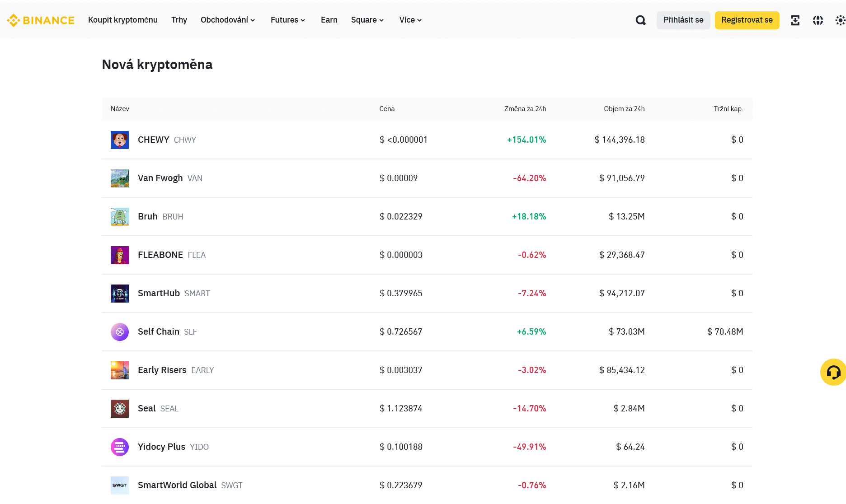Click the $ 0.726567 price value

tap(401, 332)
